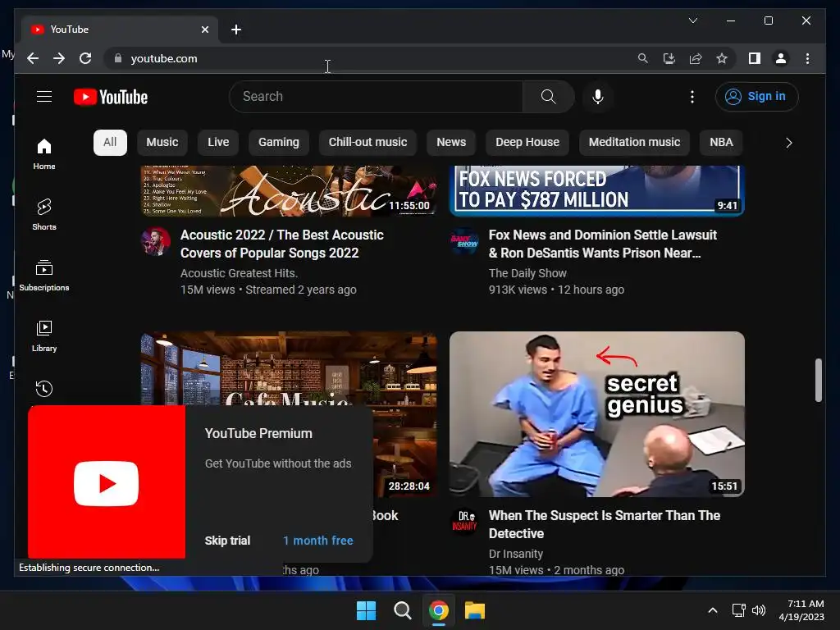Reload the page
This screenshot has width=840, height=630.
85,58
